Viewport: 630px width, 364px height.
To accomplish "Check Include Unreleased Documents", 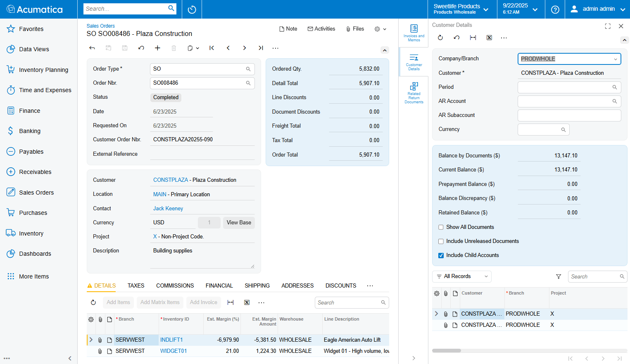I will [x=441, y=241].
